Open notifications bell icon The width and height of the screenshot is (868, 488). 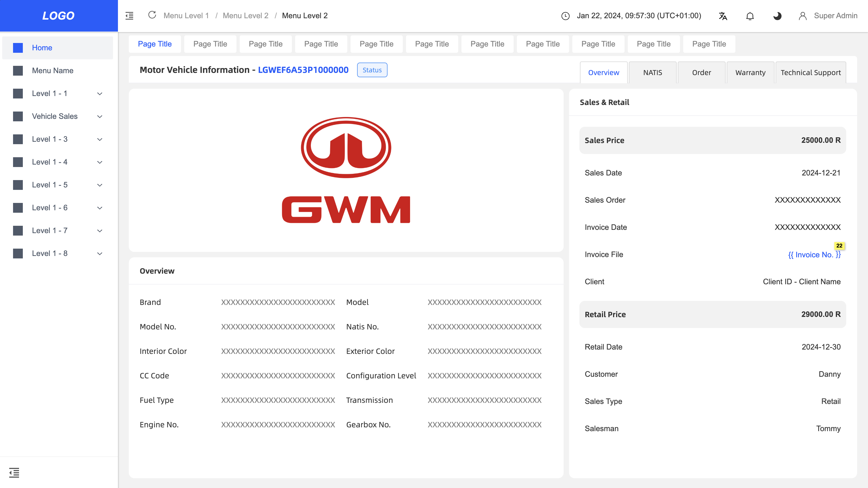pos(750,16)
